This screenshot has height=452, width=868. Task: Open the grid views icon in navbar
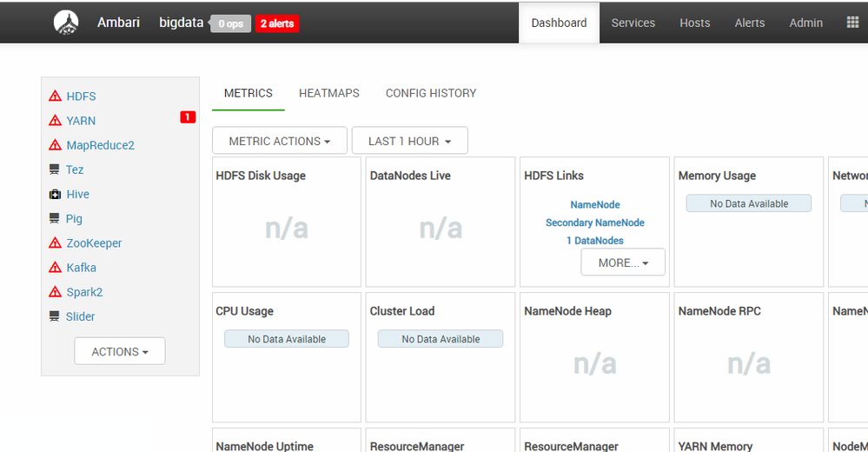[852, 23]
